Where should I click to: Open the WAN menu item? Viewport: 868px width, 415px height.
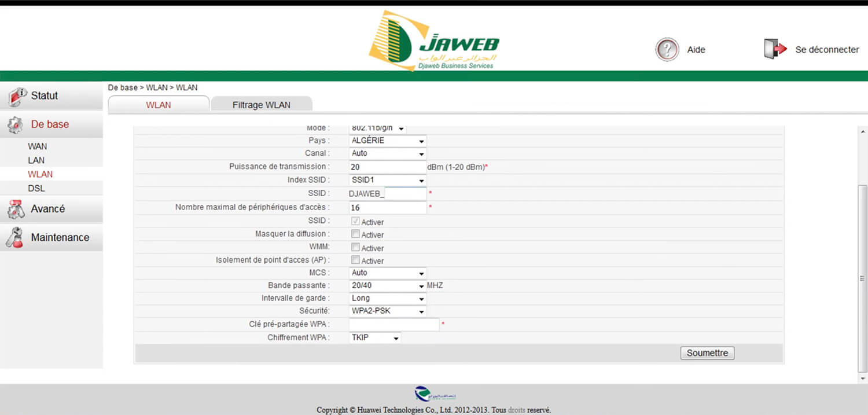[38, 146]
